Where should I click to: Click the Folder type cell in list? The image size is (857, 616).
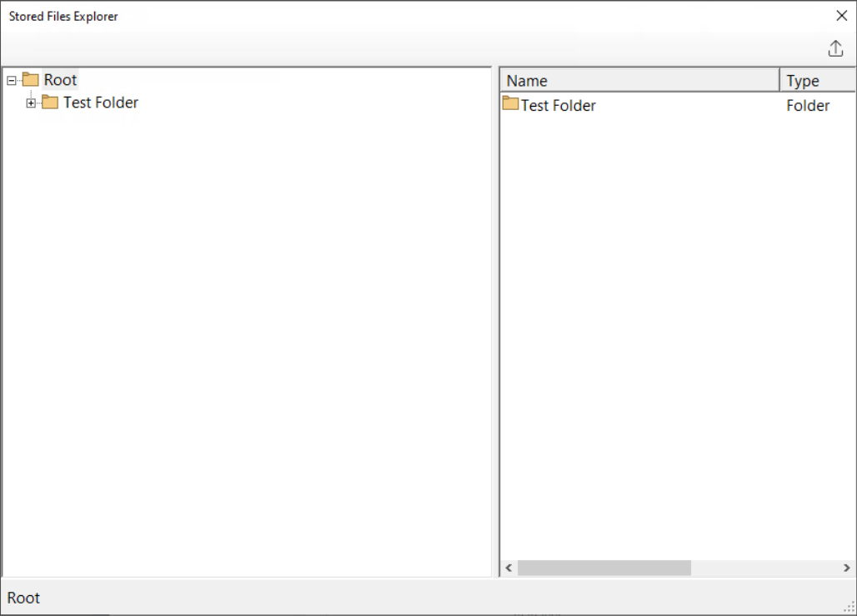pyautogui.click(x=808, y=106)
